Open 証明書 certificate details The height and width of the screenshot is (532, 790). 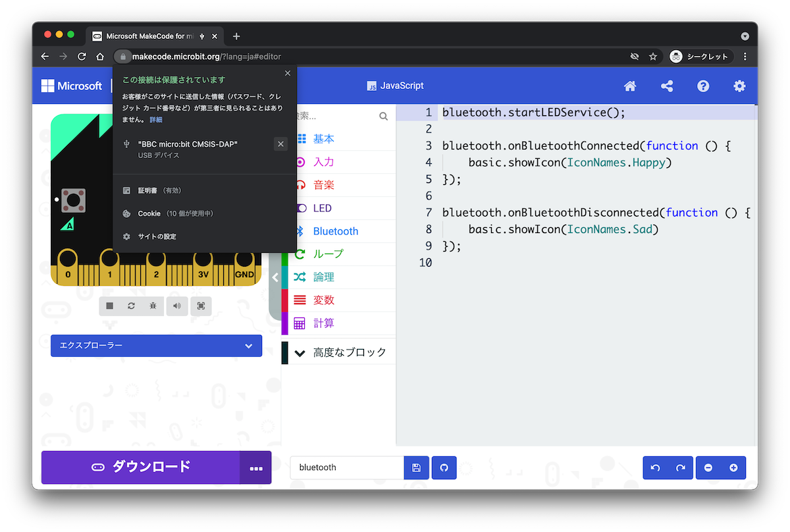coord(205,190)
